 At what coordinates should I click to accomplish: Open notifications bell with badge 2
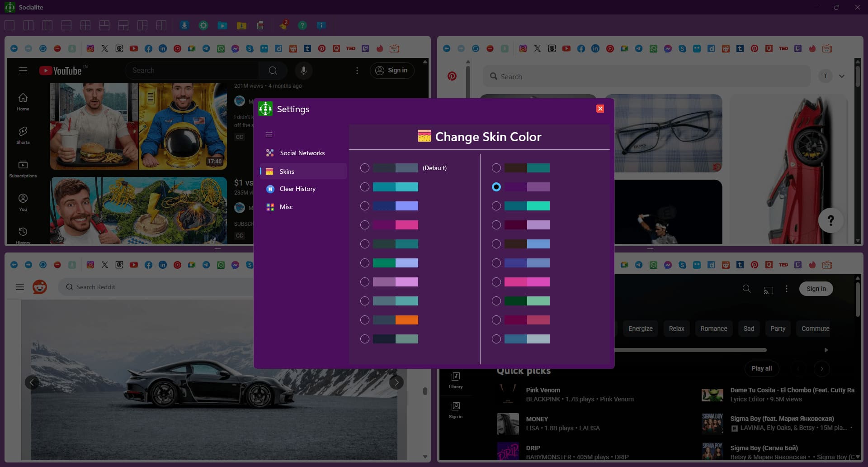283,25
